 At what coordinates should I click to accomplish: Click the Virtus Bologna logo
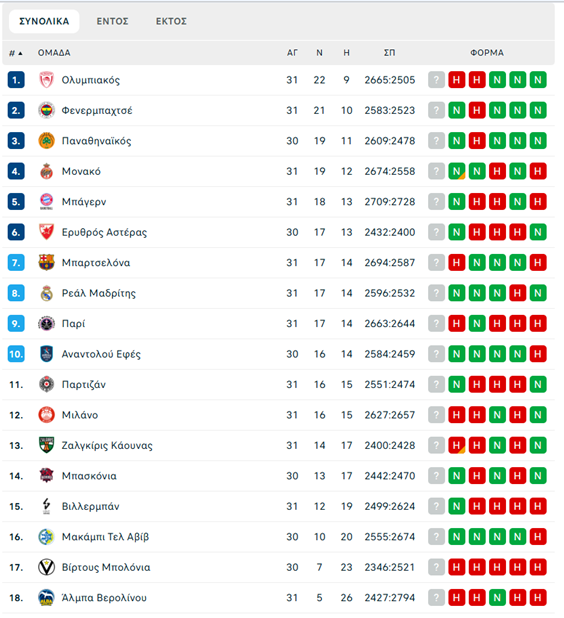point(46,567)
